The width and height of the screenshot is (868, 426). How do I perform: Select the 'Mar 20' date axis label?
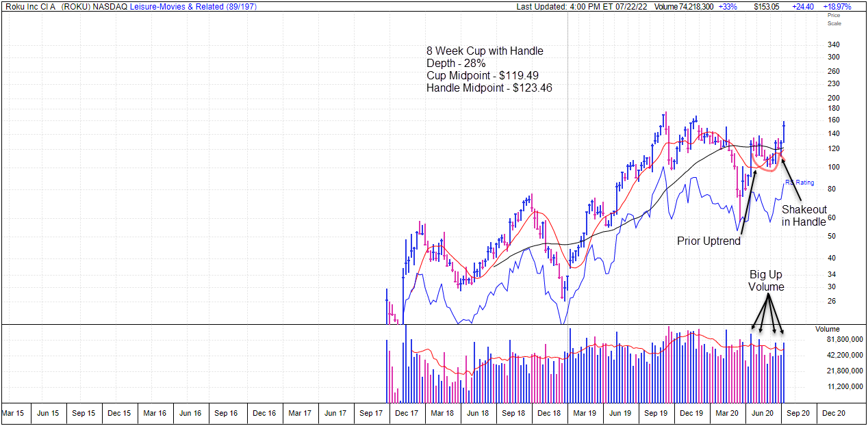(x=727, y=413)
